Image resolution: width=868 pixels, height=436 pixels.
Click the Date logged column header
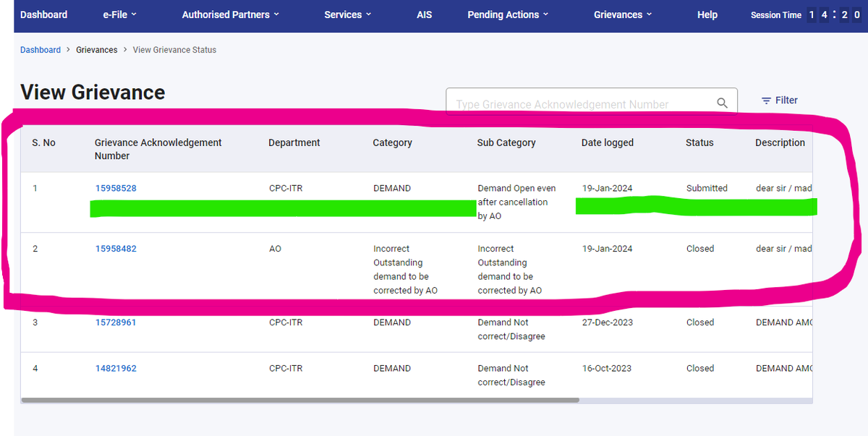click(608, 142)
